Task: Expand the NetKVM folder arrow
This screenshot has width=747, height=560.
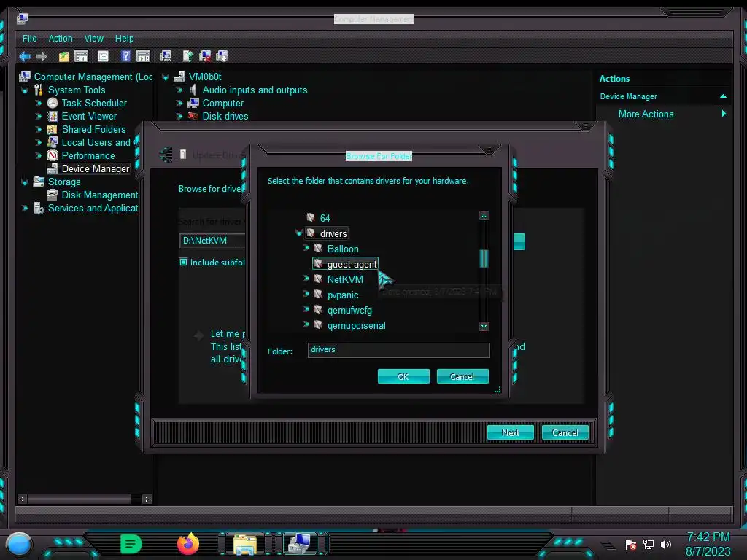Action: tap(306, 279)
